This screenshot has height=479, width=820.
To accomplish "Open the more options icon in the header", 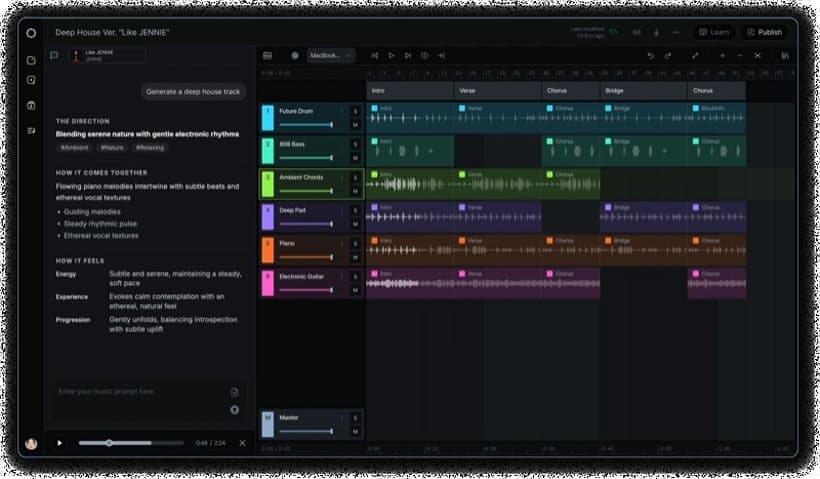I will click(676, 32).
